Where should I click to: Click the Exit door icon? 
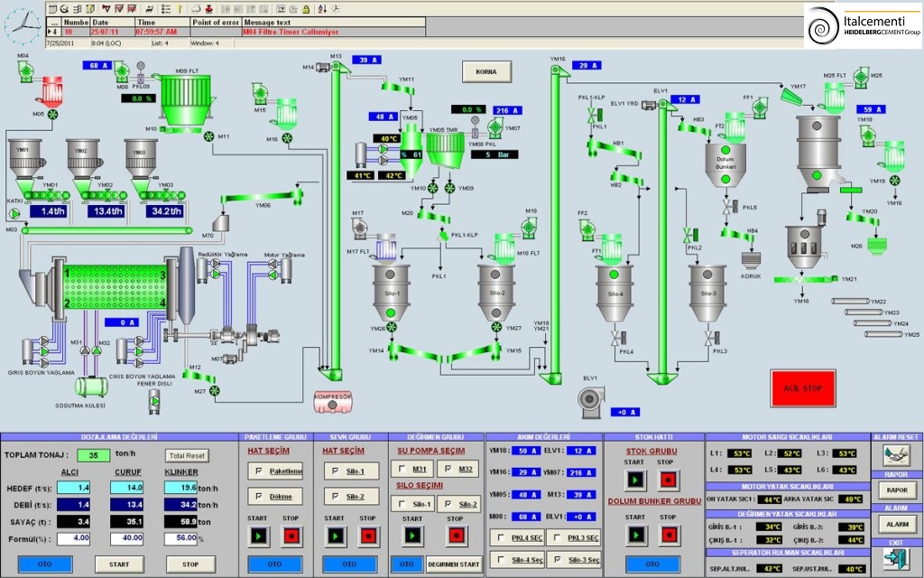tap(895, 559)
